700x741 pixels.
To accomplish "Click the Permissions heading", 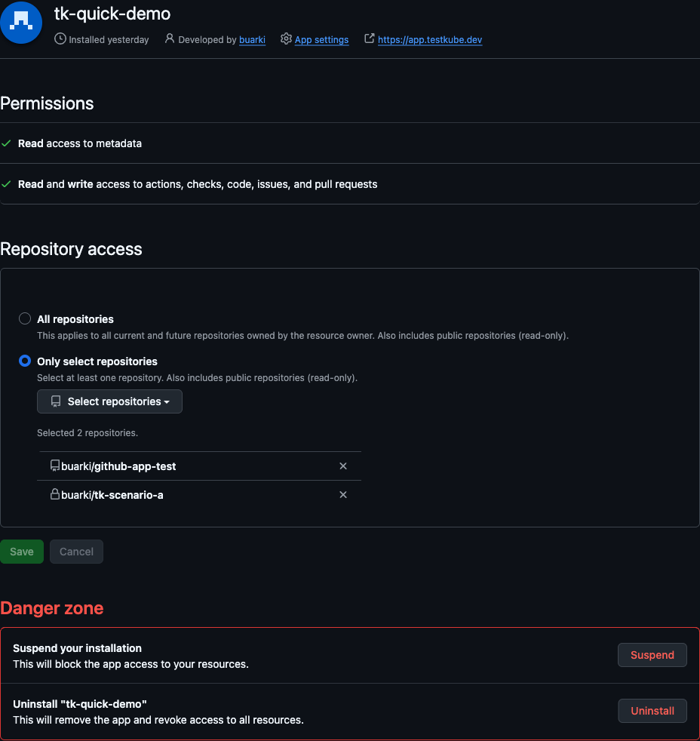I will [x=47, y=103].
